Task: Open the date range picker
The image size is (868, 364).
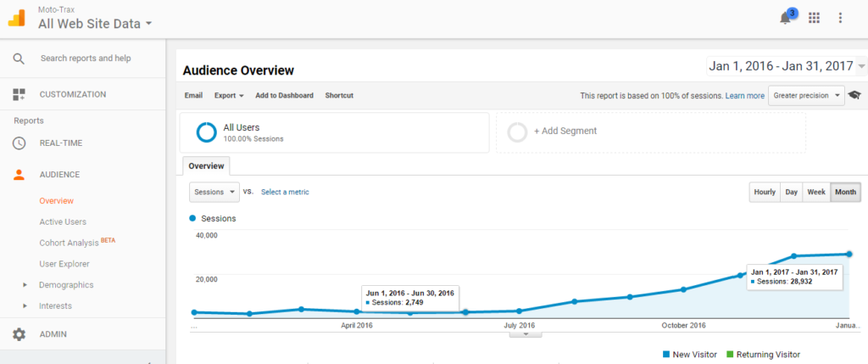Action: [786, 66]
